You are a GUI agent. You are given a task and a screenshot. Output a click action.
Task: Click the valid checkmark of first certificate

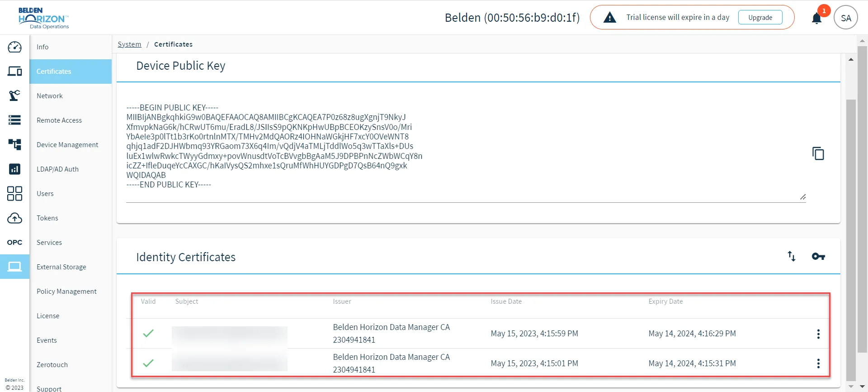tap(148, 334)
